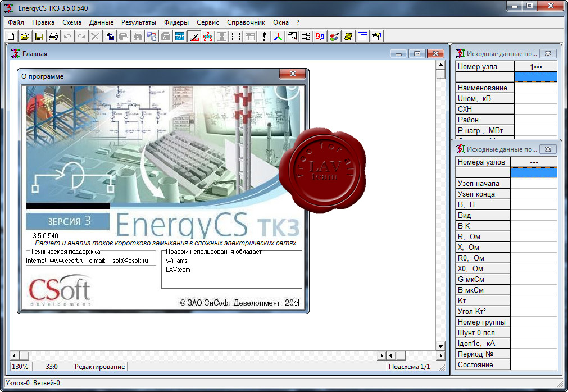Image resolution: width=568 pixels, height=392 pixels.
Task: Click the Узел начала value cell
Action: 534,183
